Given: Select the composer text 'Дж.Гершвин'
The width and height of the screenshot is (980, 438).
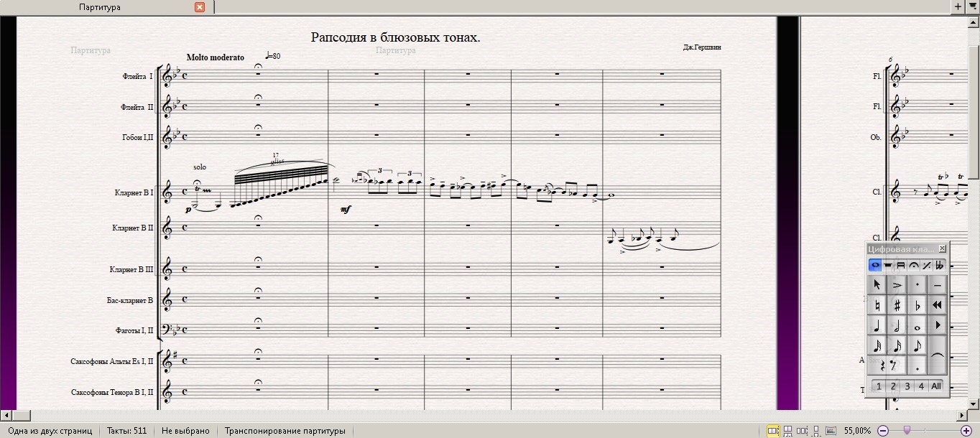Looking at the screenshot, I should click(x=702, y=47).
